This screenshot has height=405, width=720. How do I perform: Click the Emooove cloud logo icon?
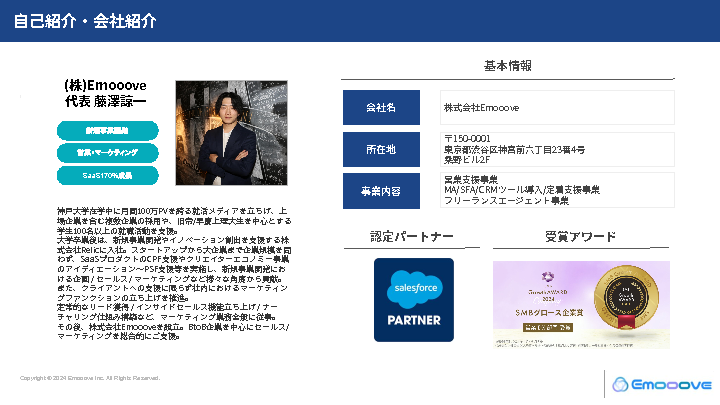(x=625, y=384)
